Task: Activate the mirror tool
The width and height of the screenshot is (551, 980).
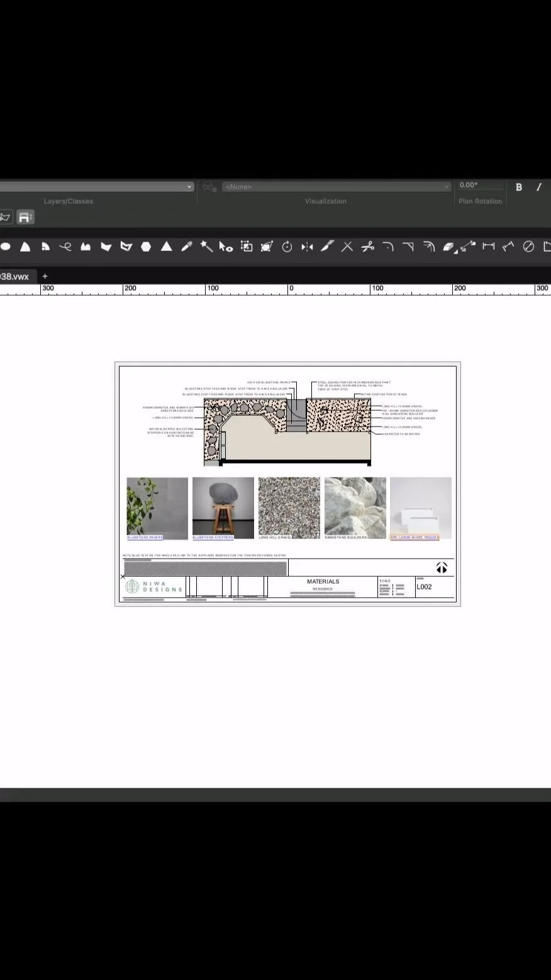Action: point(307,247)
